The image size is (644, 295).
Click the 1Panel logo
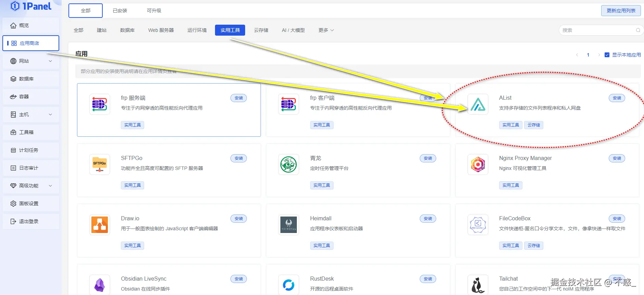tap(31, 6)
